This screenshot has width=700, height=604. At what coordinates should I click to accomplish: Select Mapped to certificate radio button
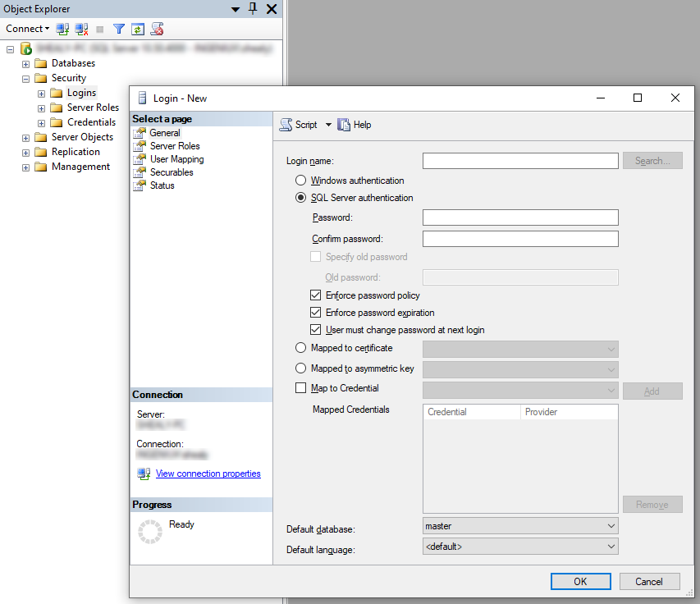pyautogui.click(x=301, y=348)
